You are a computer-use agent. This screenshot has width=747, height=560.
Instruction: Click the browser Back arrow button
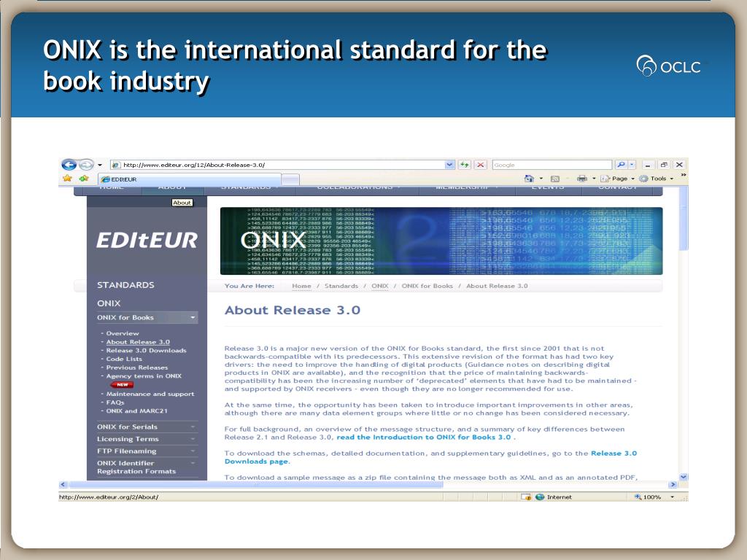pos(69,165)
